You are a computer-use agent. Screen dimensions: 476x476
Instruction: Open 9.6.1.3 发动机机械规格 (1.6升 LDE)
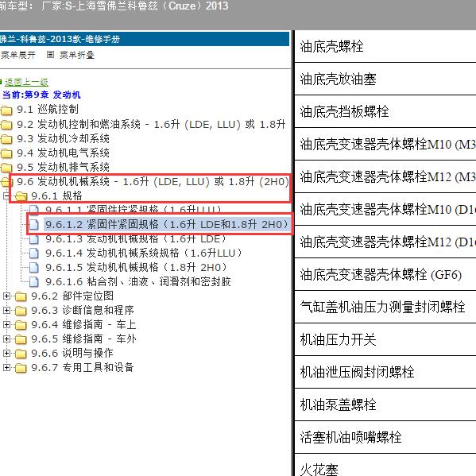coord(136,239)
